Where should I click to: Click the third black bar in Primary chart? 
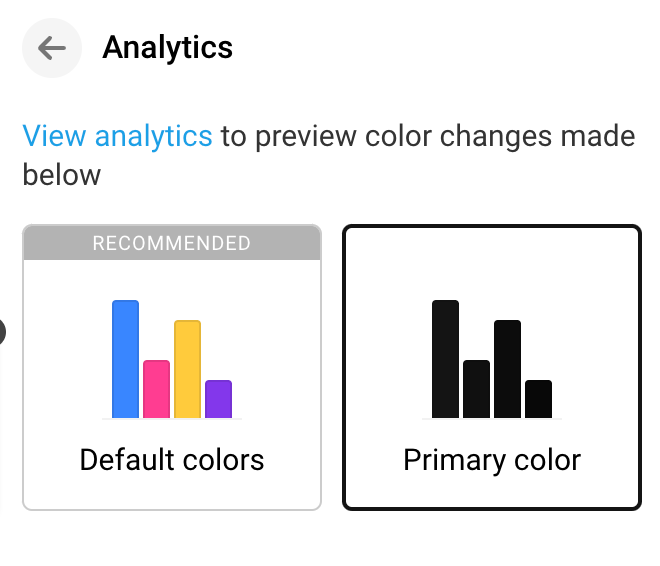point(507,369)
